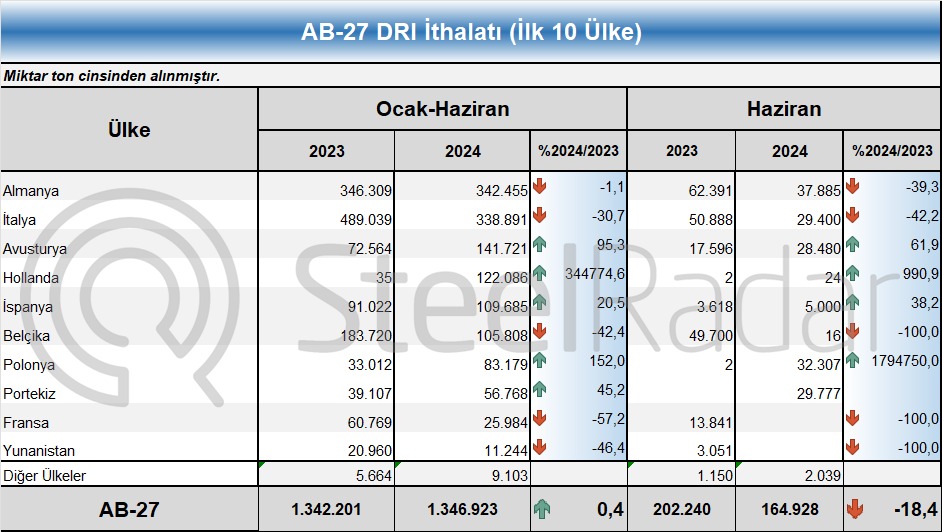Click the red down arrow beside -39,3
This screenshot has width=942, height=532.
tap(852, 186)
